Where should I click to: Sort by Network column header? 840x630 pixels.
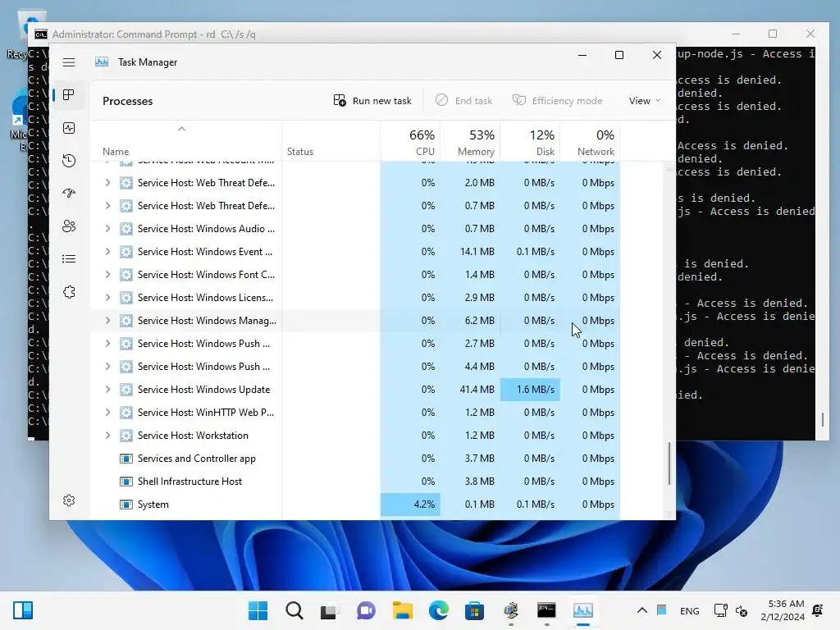click(x=591, y=143)
